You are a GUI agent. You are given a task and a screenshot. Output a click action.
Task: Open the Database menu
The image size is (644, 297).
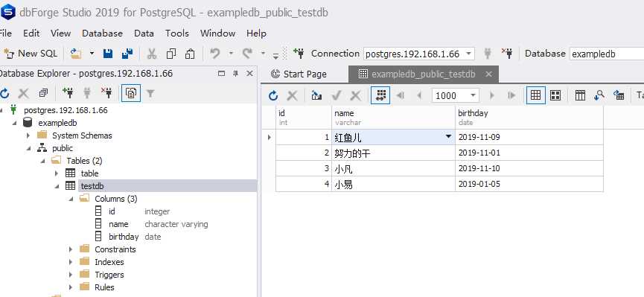pyautogui.click(x=102, y=33)
